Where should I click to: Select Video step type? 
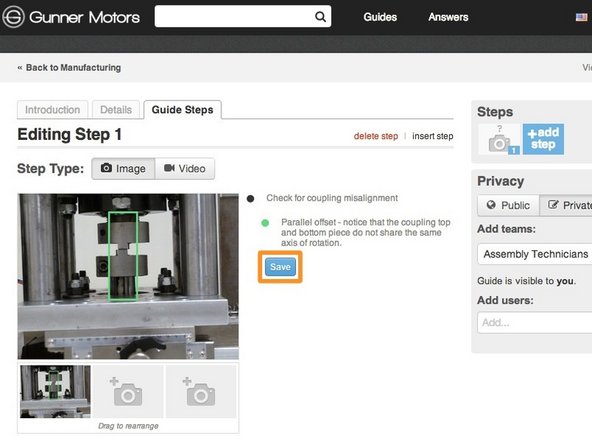click(x=185, y=169)
